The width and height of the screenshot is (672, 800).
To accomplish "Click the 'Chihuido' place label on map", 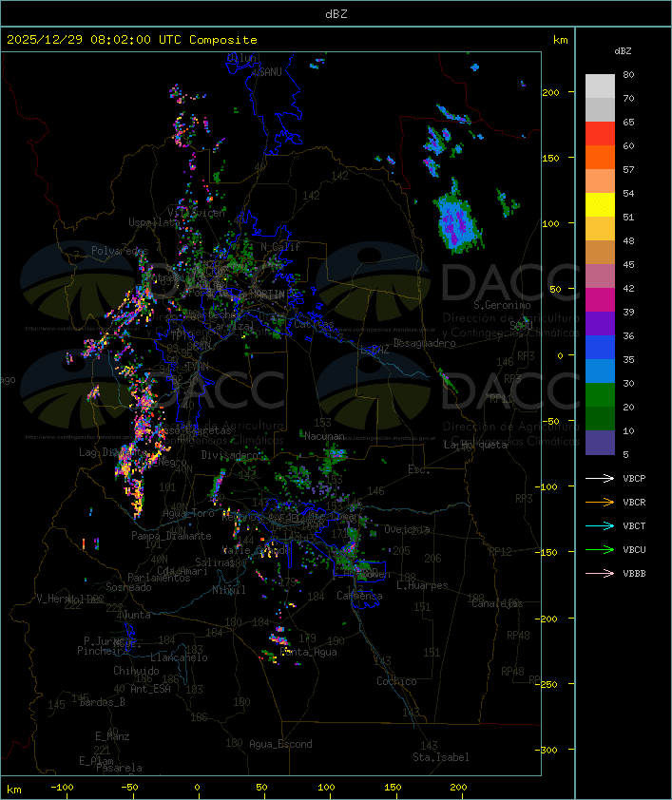I will point(136,671).
